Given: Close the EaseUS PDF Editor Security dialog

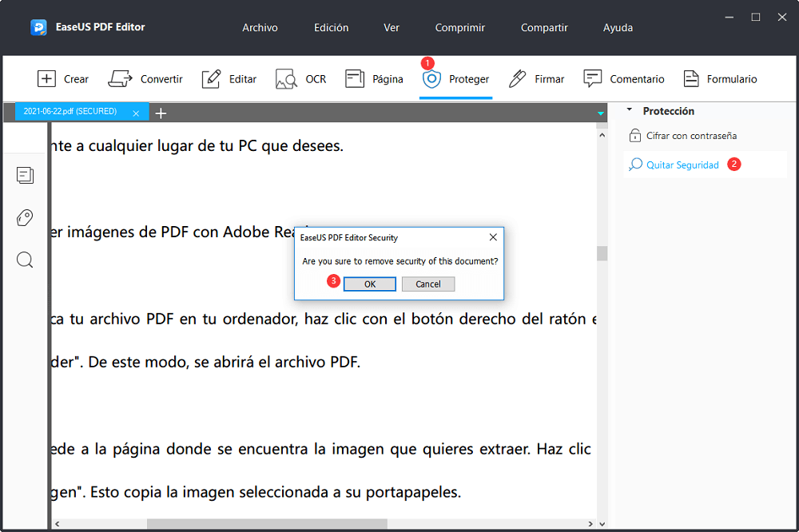Looking at the screenshot, I should tap(493, 237).
